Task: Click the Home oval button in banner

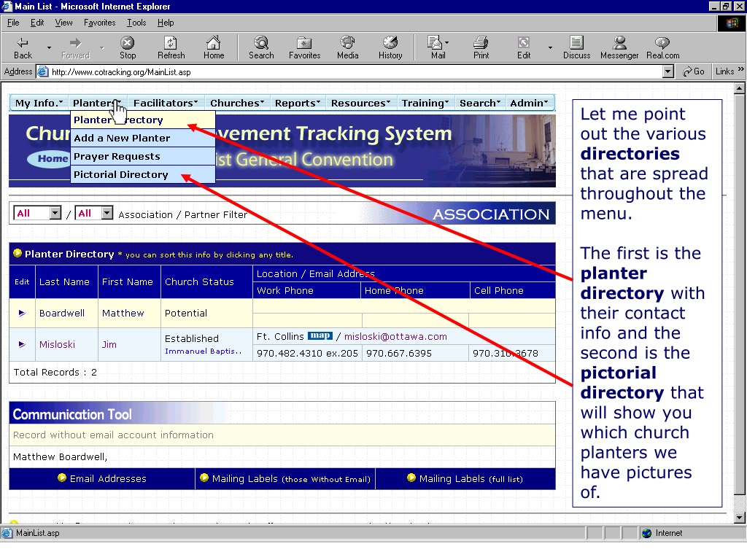Action: tap(50, 158)
